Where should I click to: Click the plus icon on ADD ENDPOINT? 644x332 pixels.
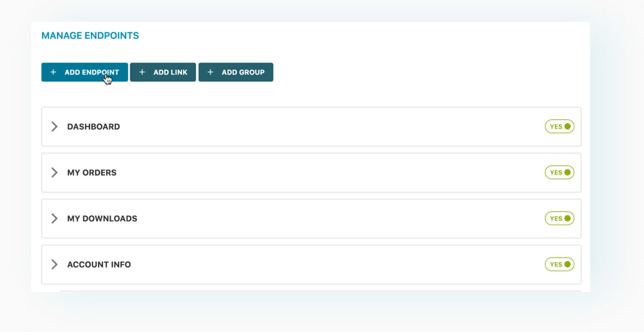[53, 72]
